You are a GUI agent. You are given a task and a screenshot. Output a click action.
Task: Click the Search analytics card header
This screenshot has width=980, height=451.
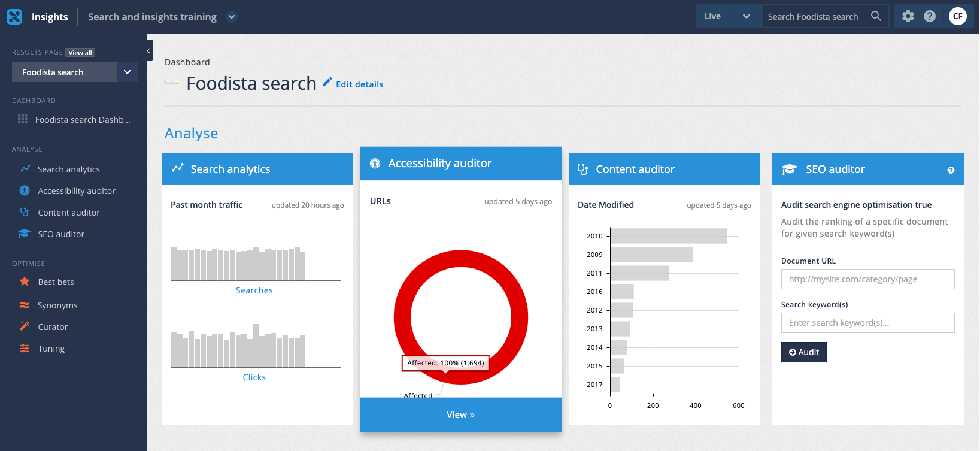[x=257, y=169]
